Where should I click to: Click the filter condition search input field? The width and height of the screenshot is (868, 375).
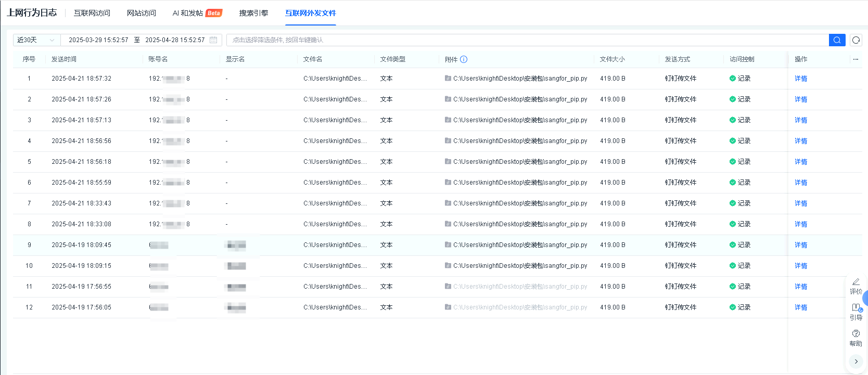pos(527,40)
